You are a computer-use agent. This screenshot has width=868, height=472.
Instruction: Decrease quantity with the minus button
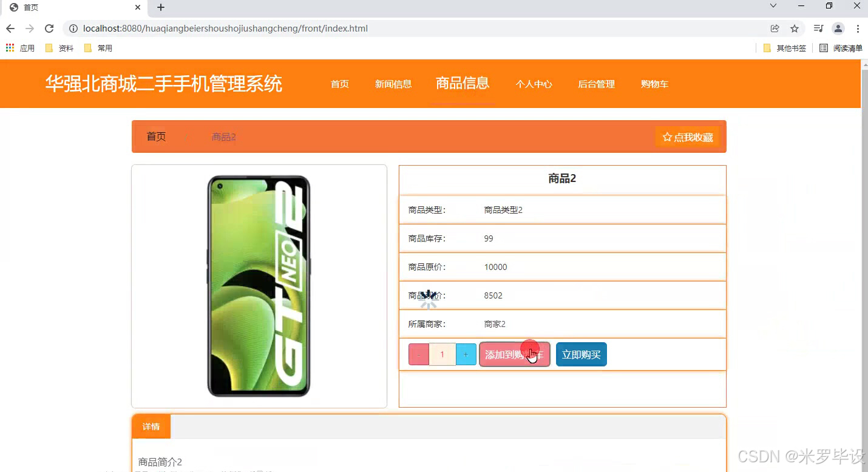tap(419, 354)
